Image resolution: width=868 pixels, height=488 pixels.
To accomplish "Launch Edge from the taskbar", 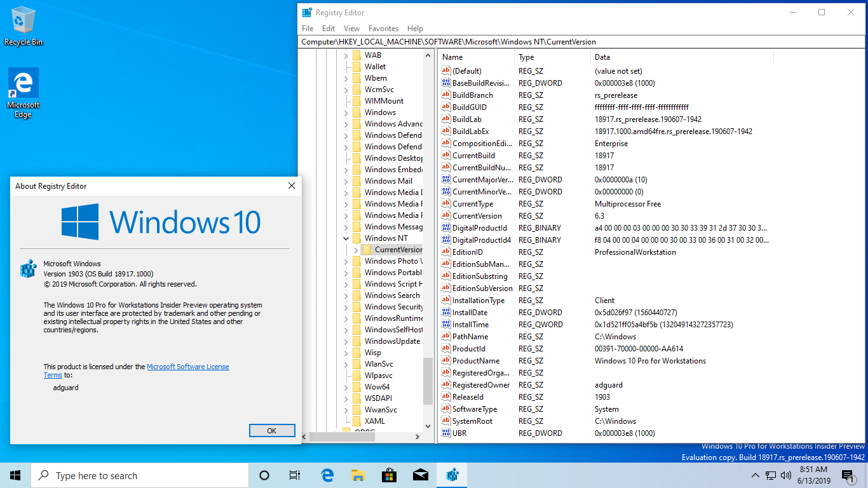I will (x=327, y=475).
